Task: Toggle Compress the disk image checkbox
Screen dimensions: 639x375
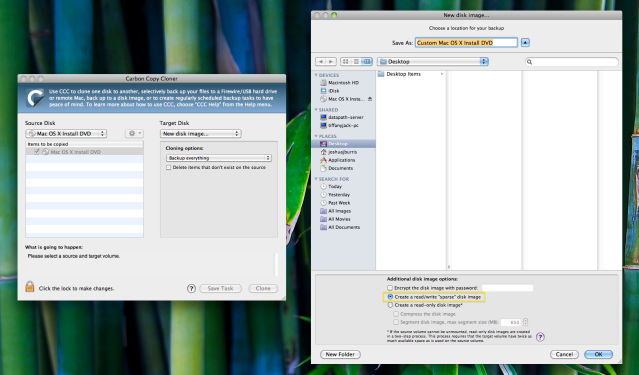Action: (396, 314)
